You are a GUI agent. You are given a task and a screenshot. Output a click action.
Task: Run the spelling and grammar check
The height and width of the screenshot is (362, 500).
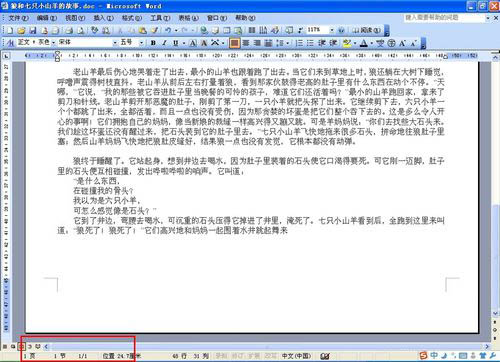(95, 30)
